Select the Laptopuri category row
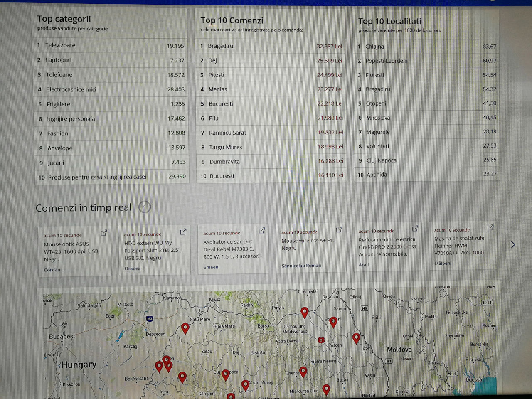Viewport: 532px width, 399px height. (x=111, y=60)
